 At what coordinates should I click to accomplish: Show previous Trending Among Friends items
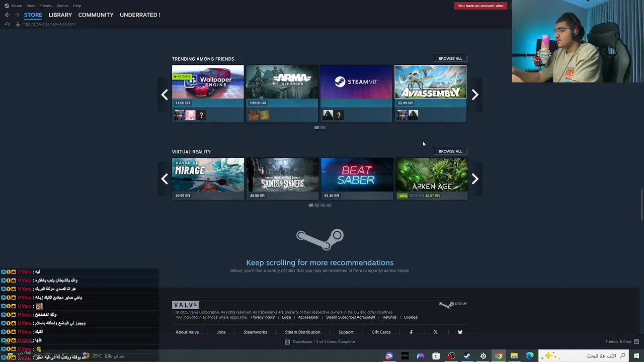[x=165, y=95]
